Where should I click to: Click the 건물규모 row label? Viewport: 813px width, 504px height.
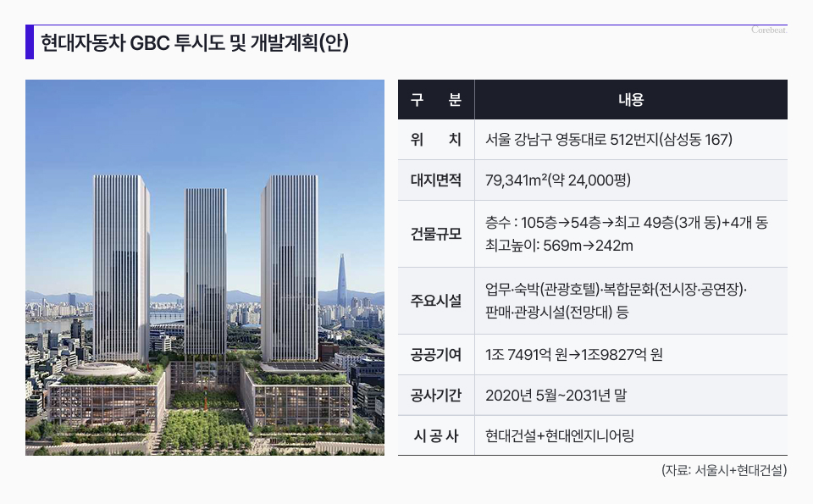pyautogui.click(x=436, y=234)
